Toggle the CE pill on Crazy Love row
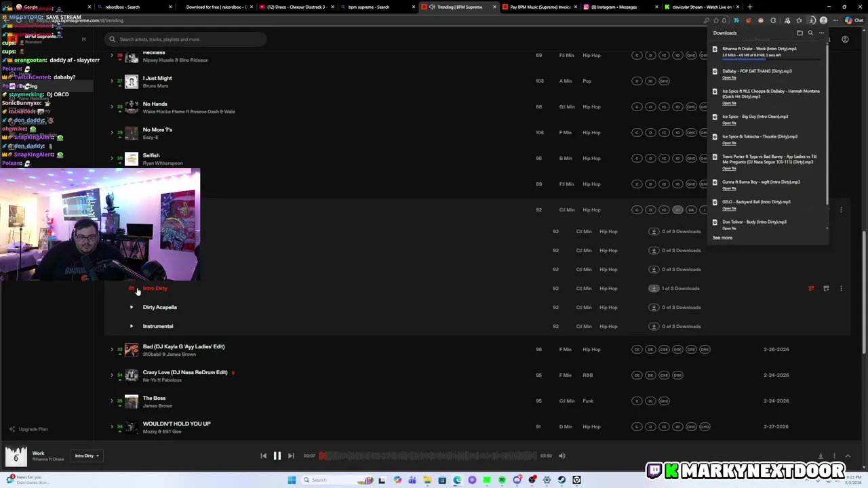 tap(637, 375)
